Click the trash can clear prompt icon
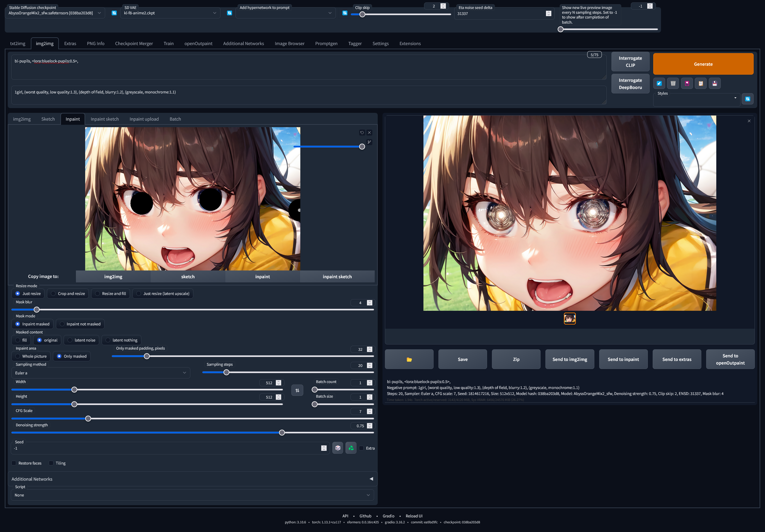 coord(673,83)
